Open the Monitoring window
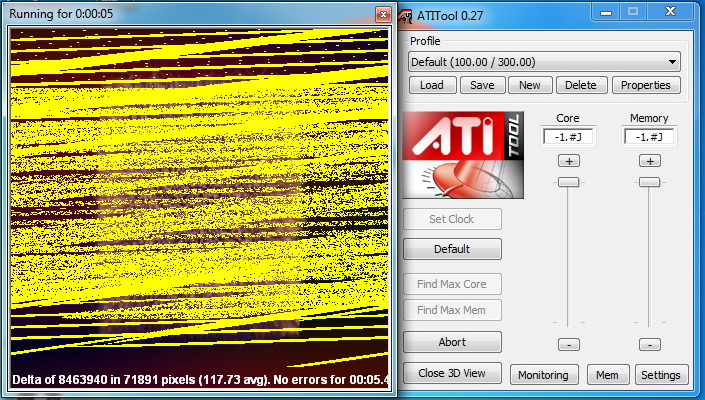This screenshot has width=705, height=400. [x=544, y=375]
